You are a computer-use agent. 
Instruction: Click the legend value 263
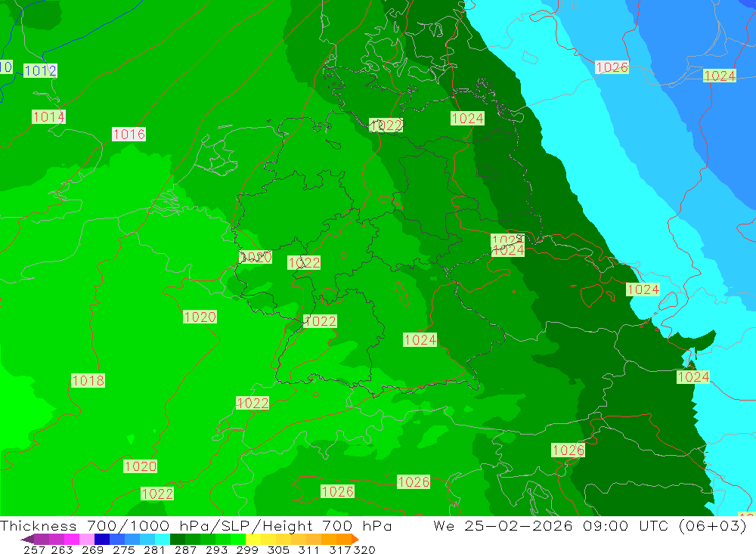pyautogui.click(x=62, y=549)
